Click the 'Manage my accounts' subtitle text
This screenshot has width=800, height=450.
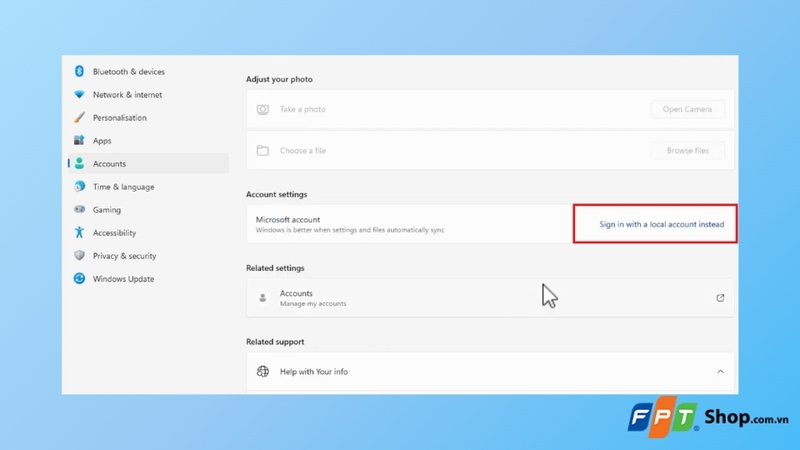pos(313,304)
